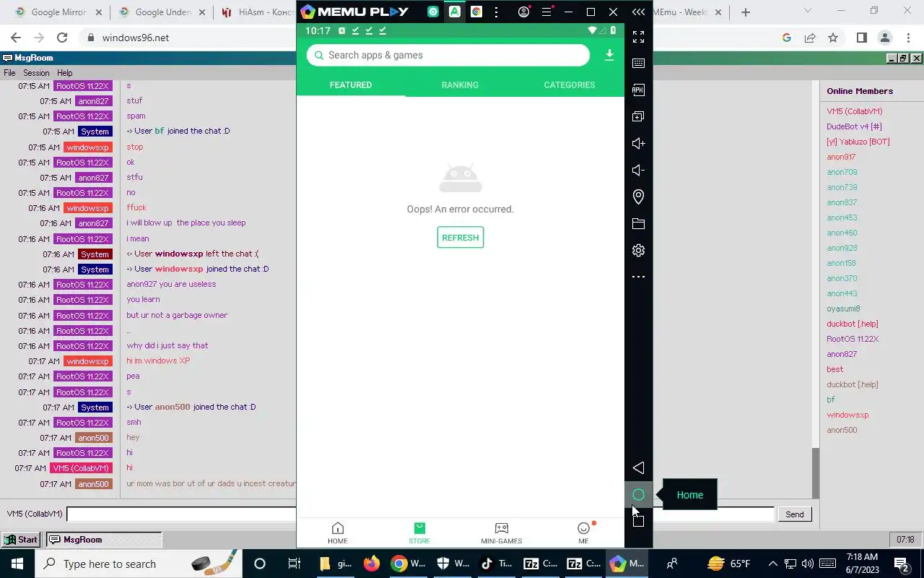The image size is (924, 578).
Task: Open a new browser tab with plus
Action: 746,12
